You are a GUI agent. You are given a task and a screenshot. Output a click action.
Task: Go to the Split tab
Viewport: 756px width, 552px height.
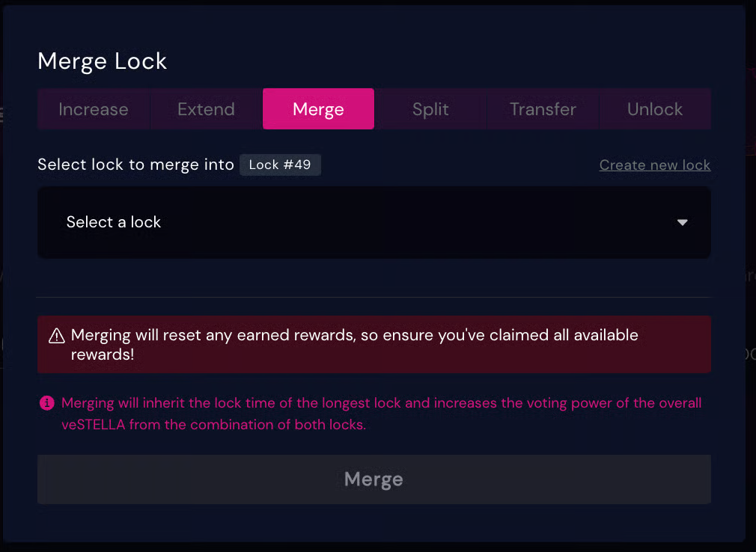click(x=430, y=109)
